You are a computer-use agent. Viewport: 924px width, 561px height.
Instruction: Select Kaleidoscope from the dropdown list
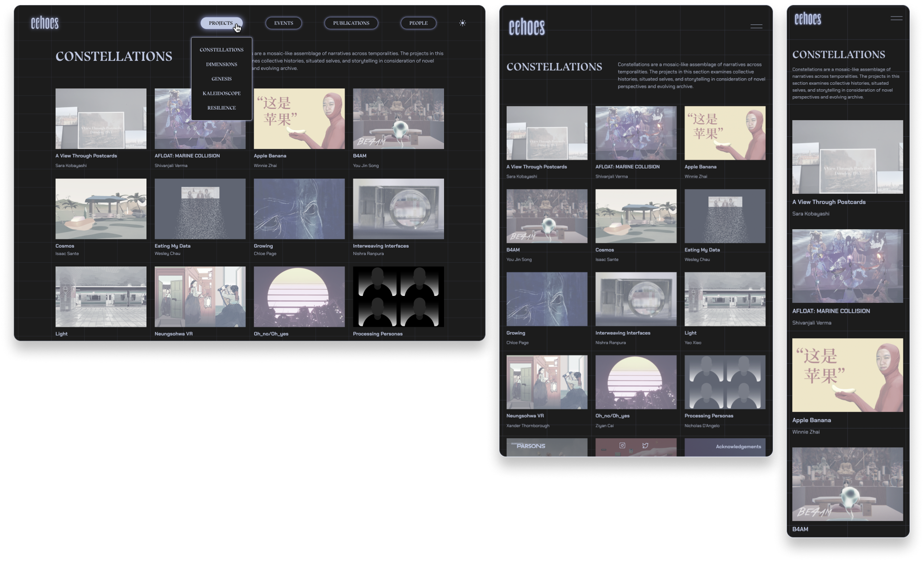click(222, 93)
